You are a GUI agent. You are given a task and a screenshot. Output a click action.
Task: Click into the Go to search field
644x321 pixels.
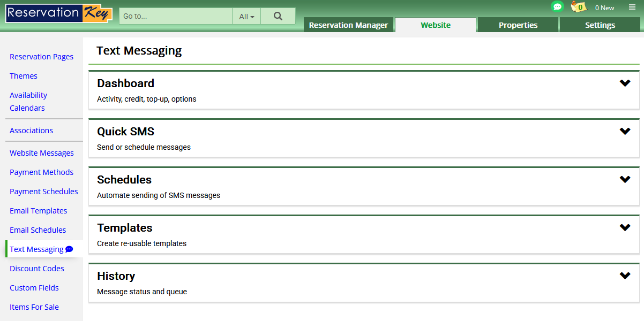coord(176,16)
